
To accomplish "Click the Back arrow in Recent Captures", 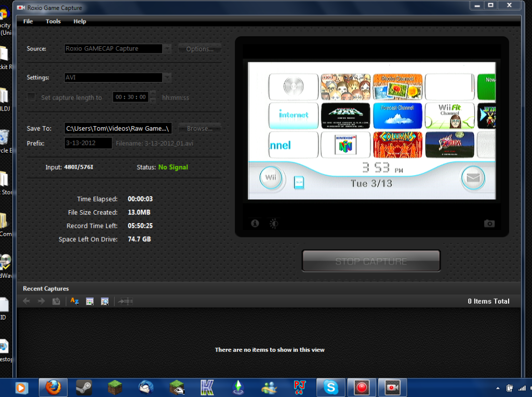I will click(x=26, y=301).
